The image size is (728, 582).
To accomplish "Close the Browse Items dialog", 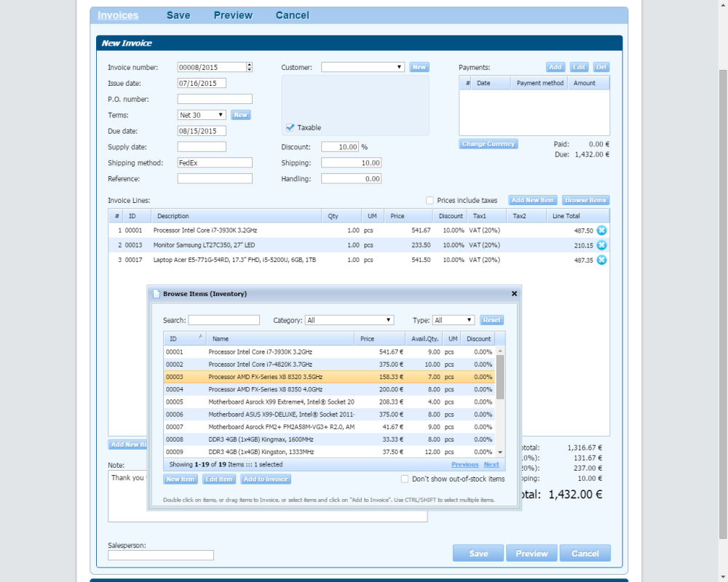I will click(x=514, y=294).
